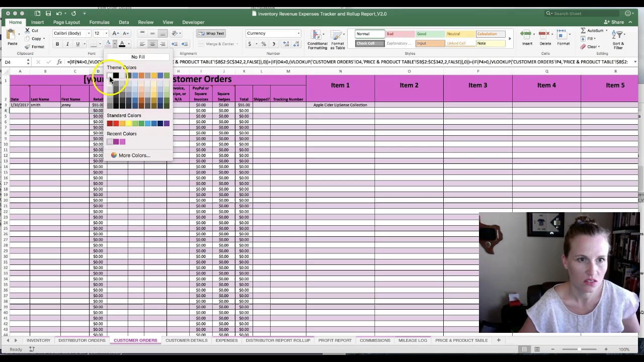Open the Clear dropdown in Editing group

tap(593, 47)
